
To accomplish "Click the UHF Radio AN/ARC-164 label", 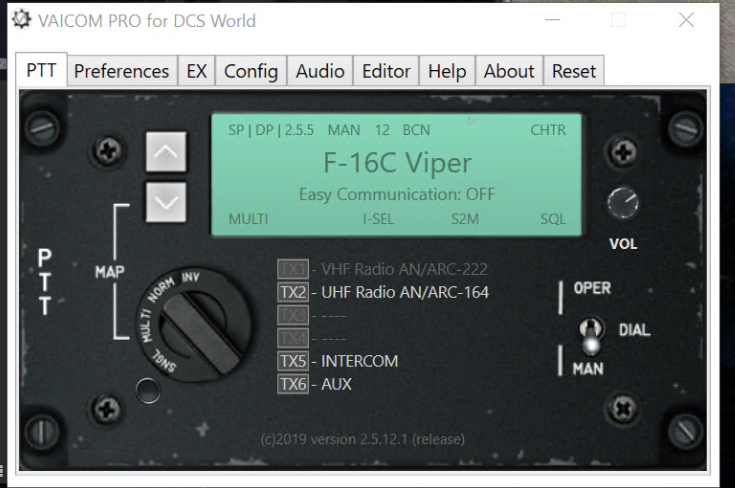I will click(405, 292).
